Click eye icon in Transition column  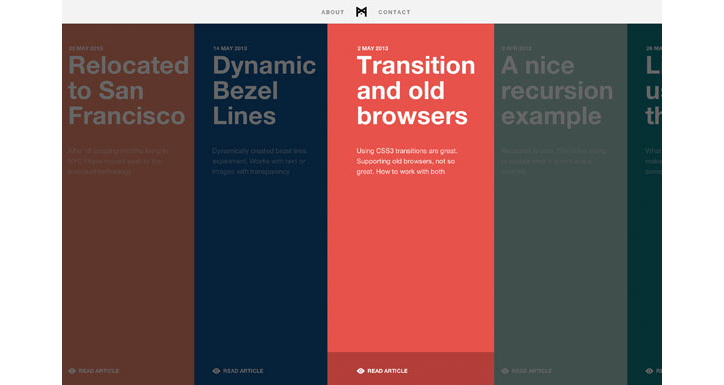(361, 371)
